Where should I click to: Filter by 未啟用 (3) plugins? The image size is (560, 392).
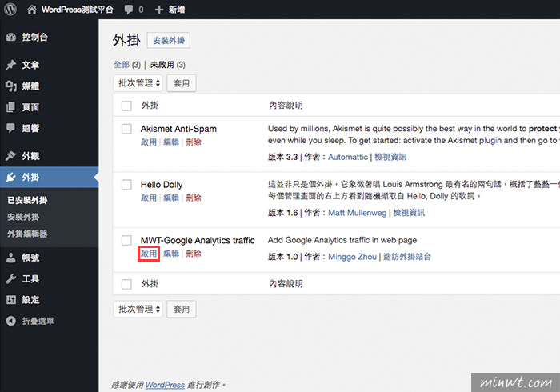(x=167, y=65)
